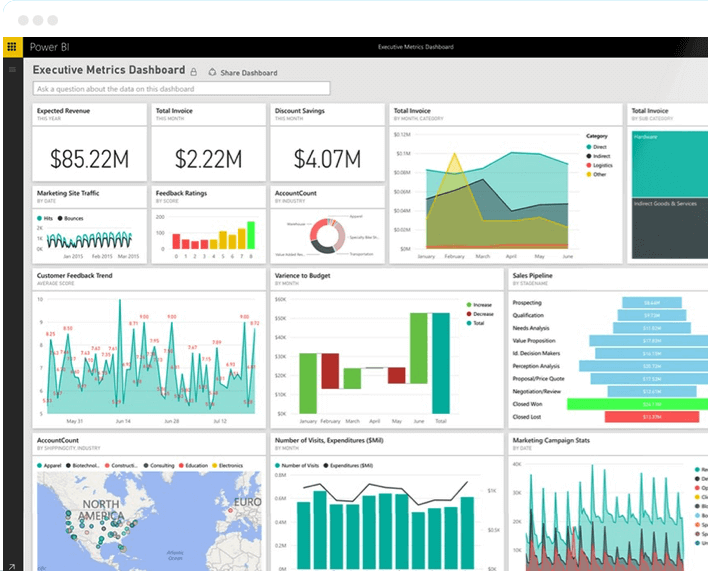
Task: Expand the hamburger navigation menu
Action: [x=12, y=69]
